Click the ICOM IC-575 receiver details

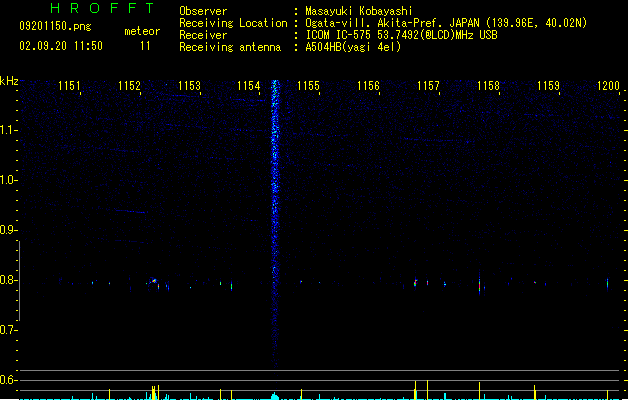[x=401, y=35]
